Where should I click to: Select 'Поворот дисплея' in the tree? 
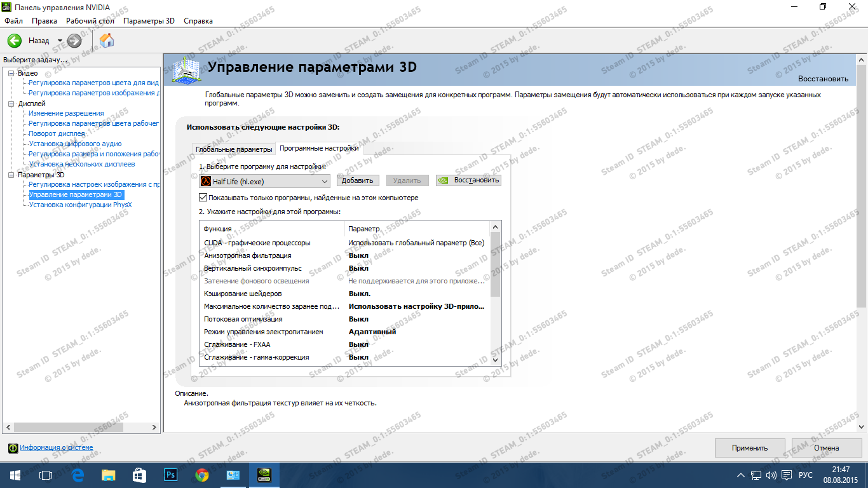coord(57,133)
